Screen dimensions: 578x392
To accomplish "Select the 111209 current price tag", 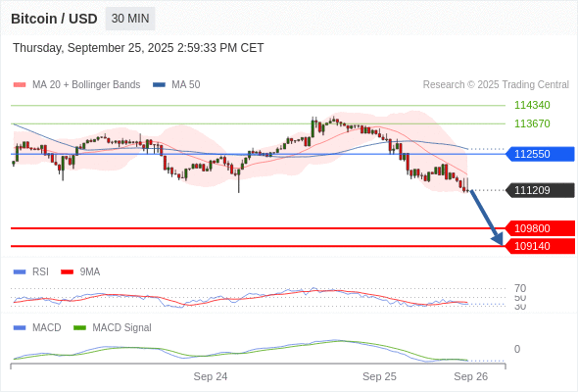I will (540, 190).
